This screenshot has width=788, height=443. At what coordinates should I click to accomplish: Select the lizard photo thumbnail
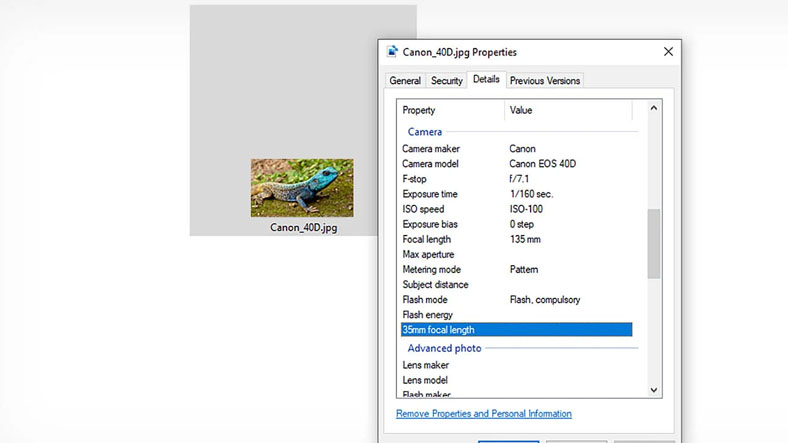click(x=302, y=188)
